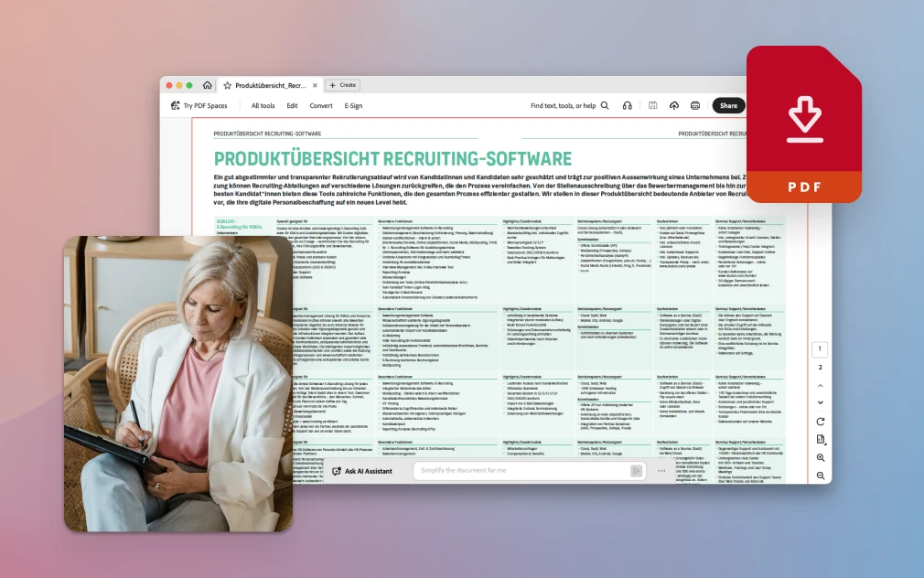Star the Produktübersicht_Recr... document tab
The image size is (924, 578).
click(x=228, y=85)
